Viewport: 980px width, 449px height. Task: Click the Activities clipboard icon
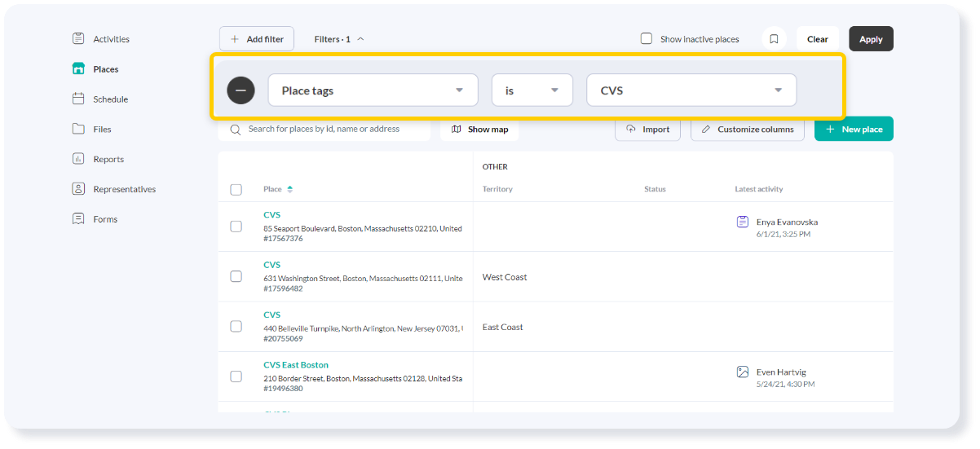click(x=78, y=38)
